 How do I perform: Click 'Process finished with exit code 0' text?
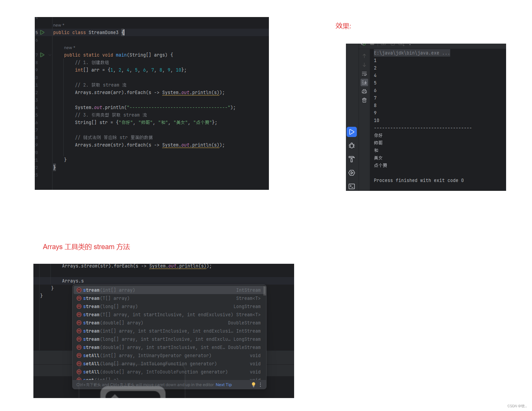point(419,180)
